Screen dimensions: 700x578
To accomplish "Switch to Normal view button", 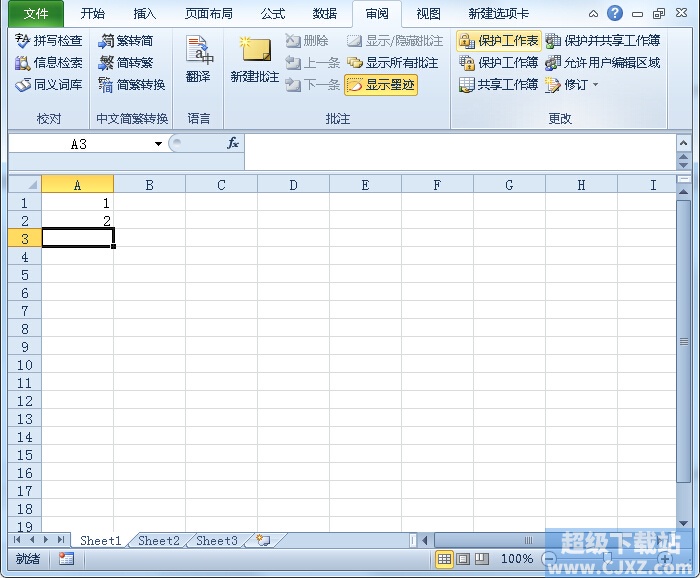I will (x=444, y=559).
